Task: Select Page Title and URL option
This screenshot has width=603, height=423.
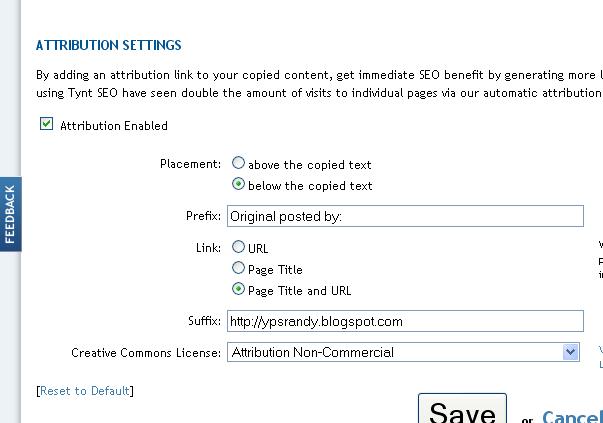Action: [238, 289]
